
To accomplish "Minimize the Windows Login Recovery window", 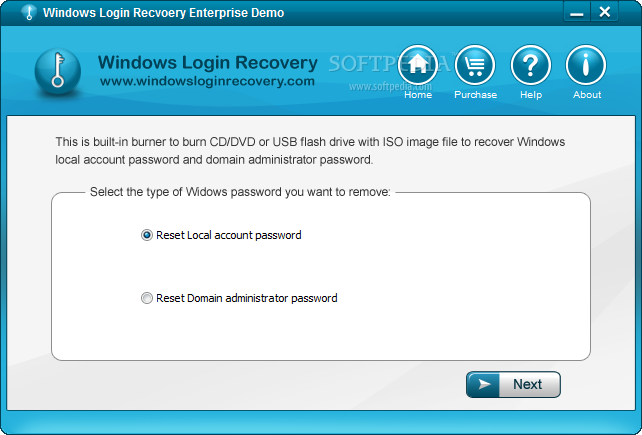I will tap(577, 12).
